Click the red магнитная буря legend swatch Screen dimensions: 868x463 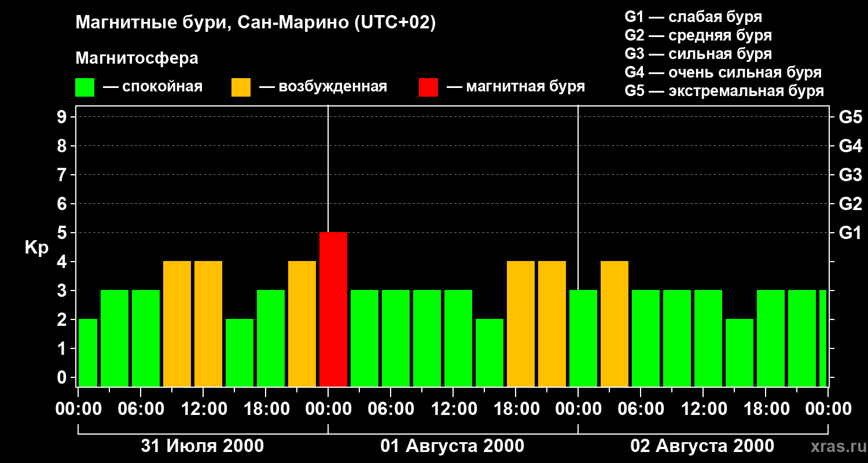pyautogui.click(x=428, y=87)
